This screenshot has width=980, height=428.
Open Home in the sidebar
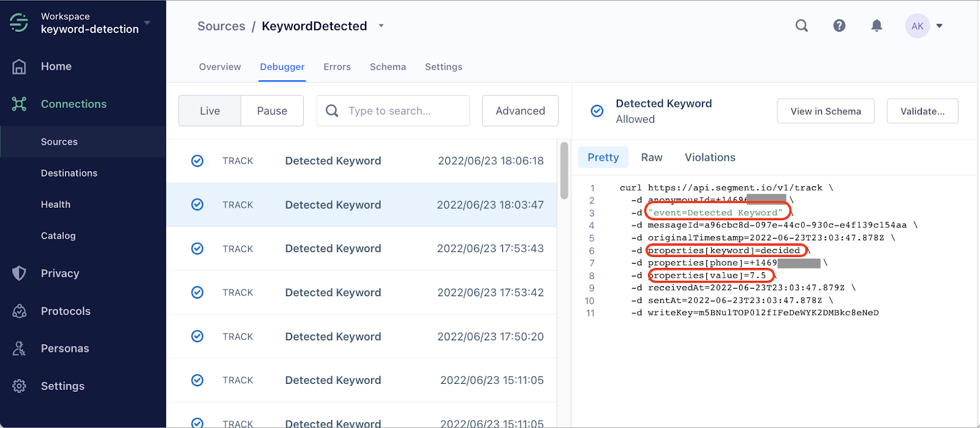56,66
